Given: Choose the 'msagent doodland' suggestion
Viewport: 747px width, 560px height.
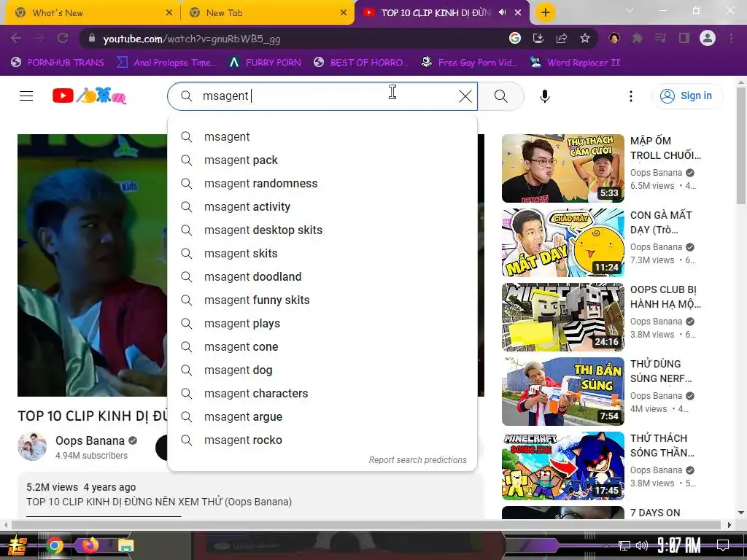Looking at the screenshot, I should click(x=322, y=276).
